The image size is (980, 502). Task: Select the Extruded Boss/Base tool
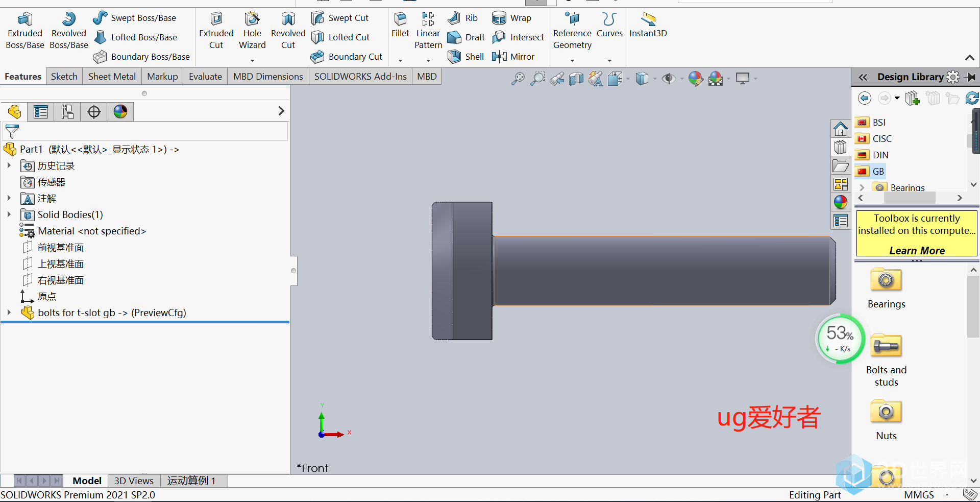pos(24,31)
